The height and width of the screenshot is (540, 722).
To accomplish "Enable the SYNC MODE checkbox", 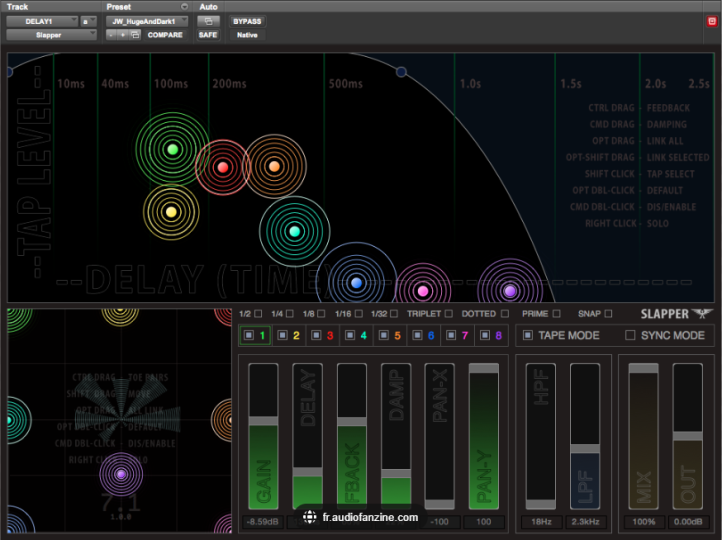I will 630,336.
